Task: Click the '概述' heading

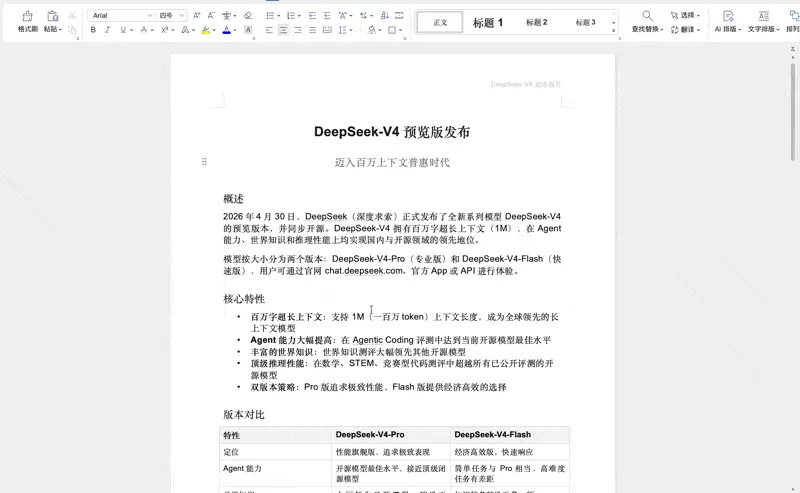Action: [233, 199]
